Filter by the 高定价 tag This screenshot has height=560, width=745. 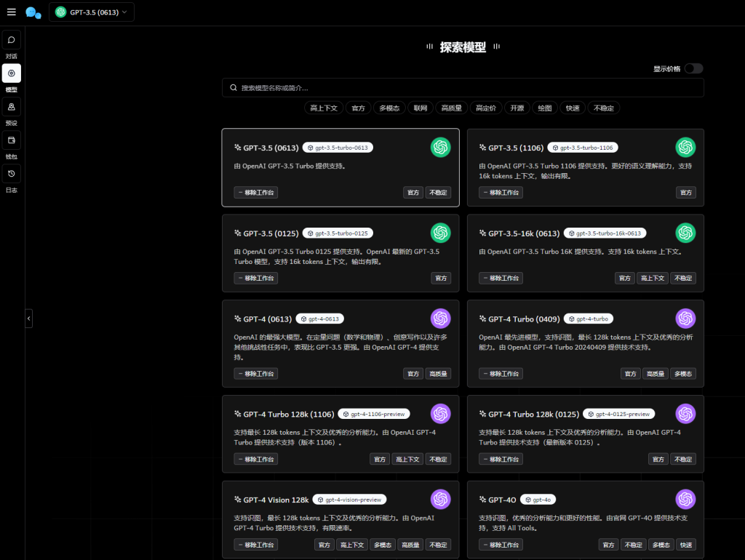click(x=485, y=108)
